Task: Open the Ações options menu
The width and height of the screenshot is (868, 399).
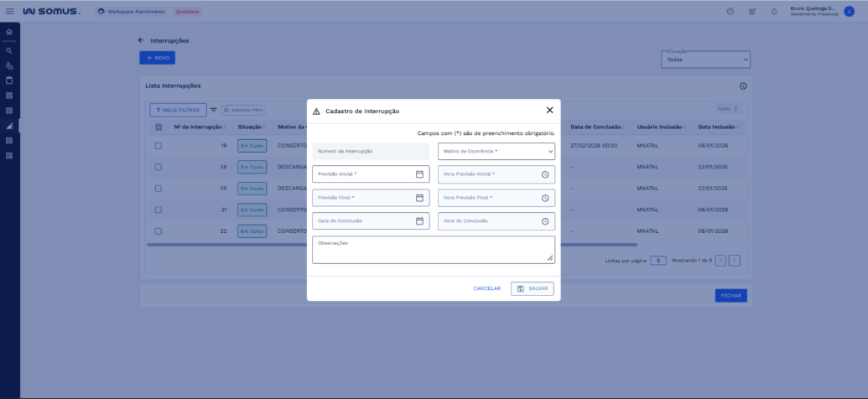Action: (x=728, y=109)
